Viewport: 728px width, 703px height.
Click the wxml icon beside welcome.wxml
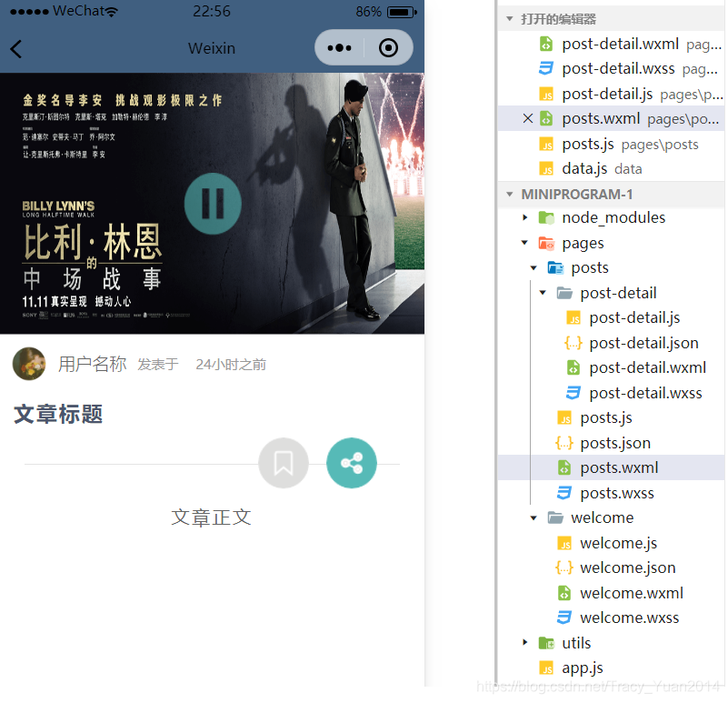click(x=564, y=593)
